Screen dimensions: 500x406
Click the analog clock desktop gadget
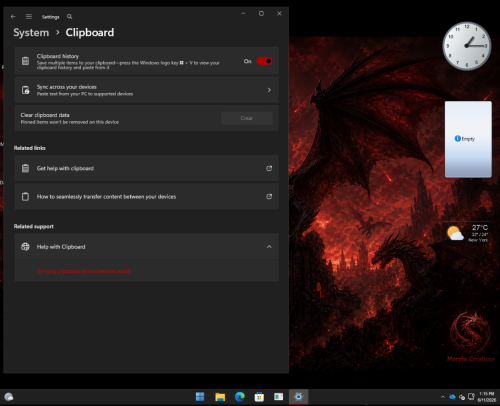(x=467, y=46)
